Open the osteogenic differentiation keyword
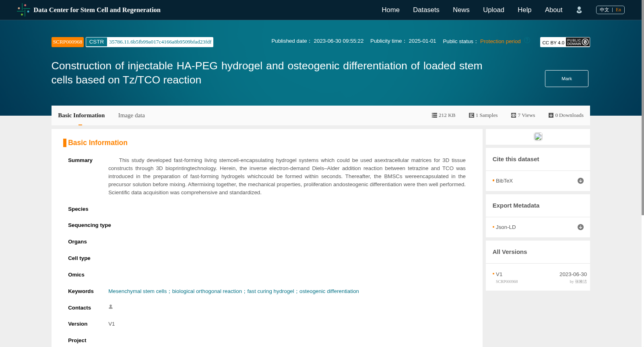644x347 pixels. click(329, 291)
